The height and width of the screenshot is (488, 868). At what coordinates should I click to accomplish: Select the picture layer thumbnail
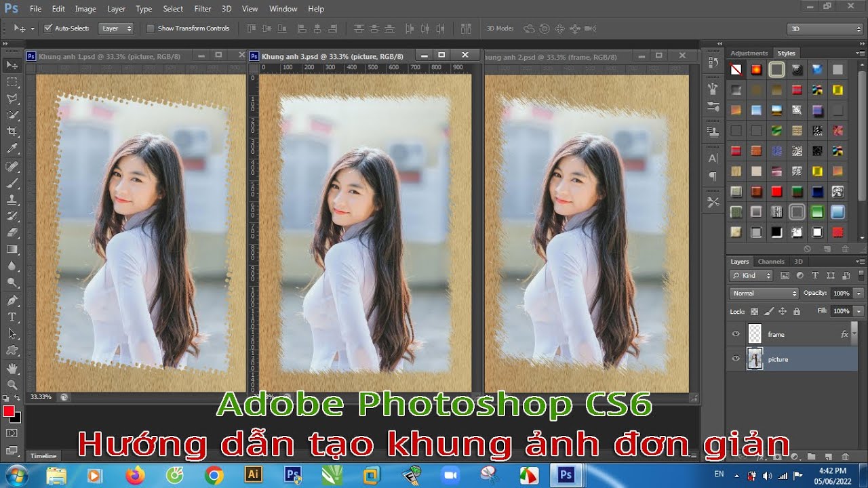pos(755,359)
